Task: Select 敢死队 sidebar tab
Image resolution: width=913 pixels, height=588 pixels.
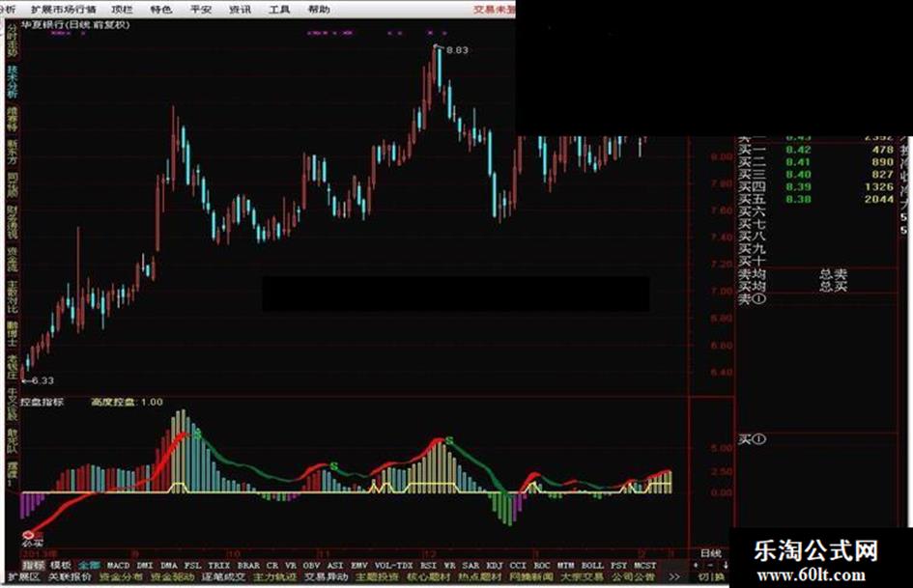Action: pos(13,440)
